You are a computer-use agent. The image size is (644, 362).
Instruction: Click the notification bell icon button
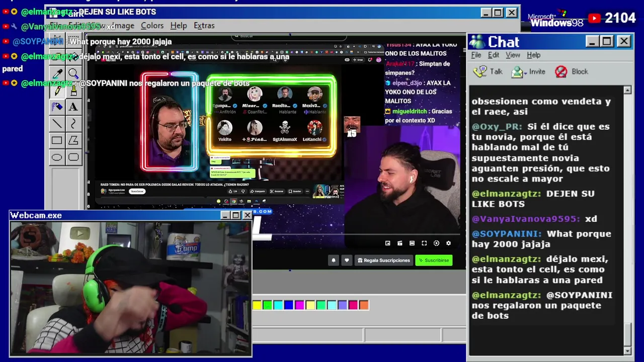point(333,260)
